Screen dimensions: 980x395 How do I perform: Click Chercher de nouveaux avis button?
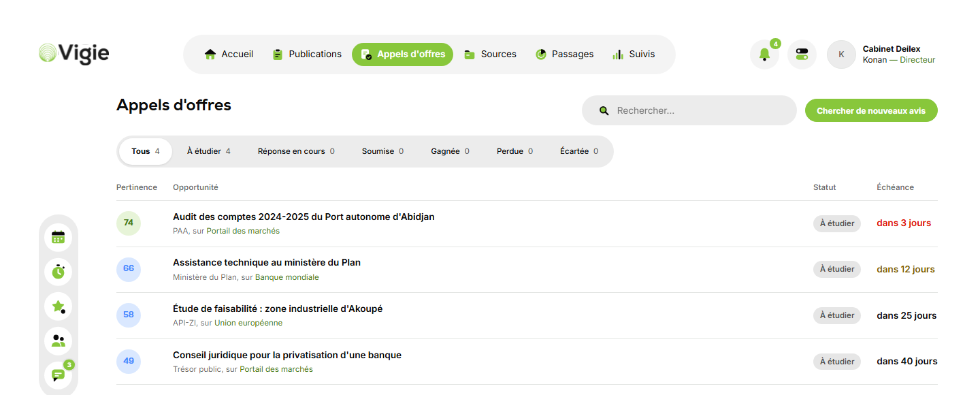coord(871,110)
